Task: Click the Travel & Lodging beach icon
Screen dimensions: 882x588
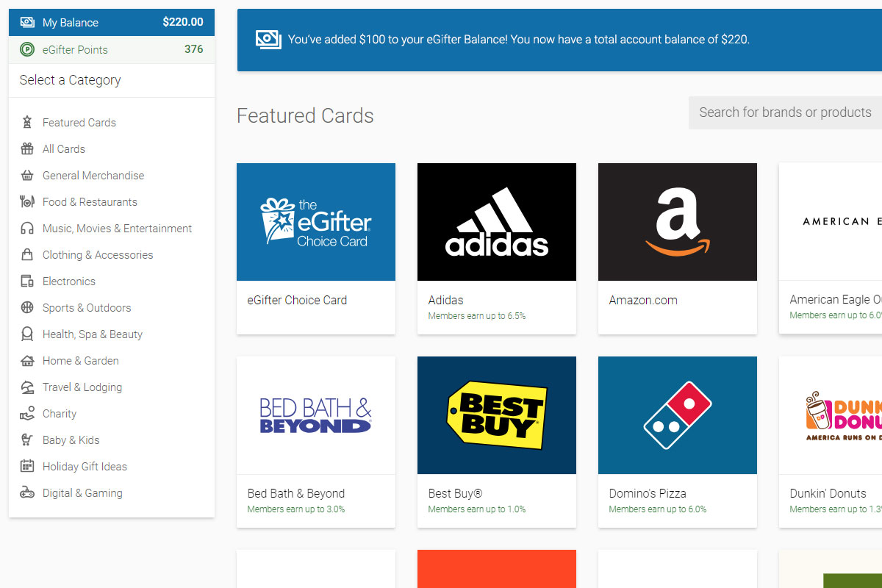Action: point(27,387)
